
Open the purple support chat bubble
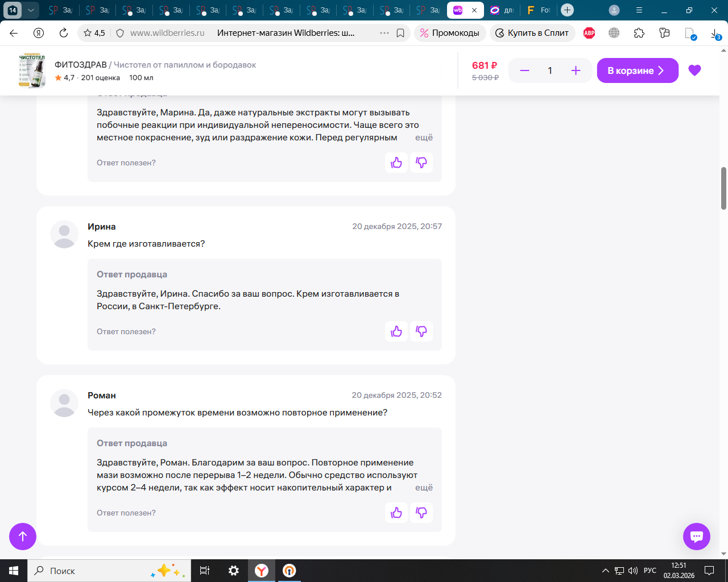(x=697, y=536)
